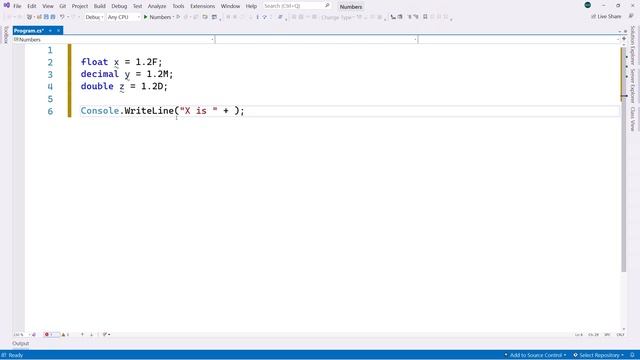
Task: Open the Build menu
Action: [100, 6]
